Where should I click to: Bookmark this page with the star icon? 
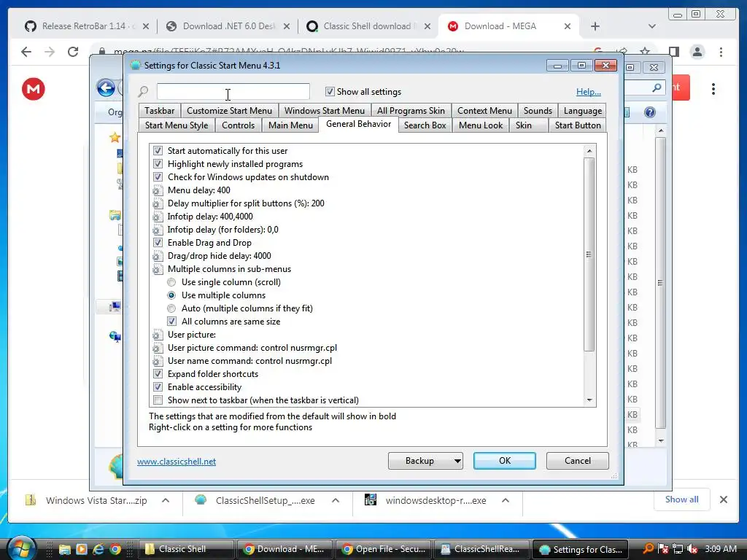tap(645, 50)
